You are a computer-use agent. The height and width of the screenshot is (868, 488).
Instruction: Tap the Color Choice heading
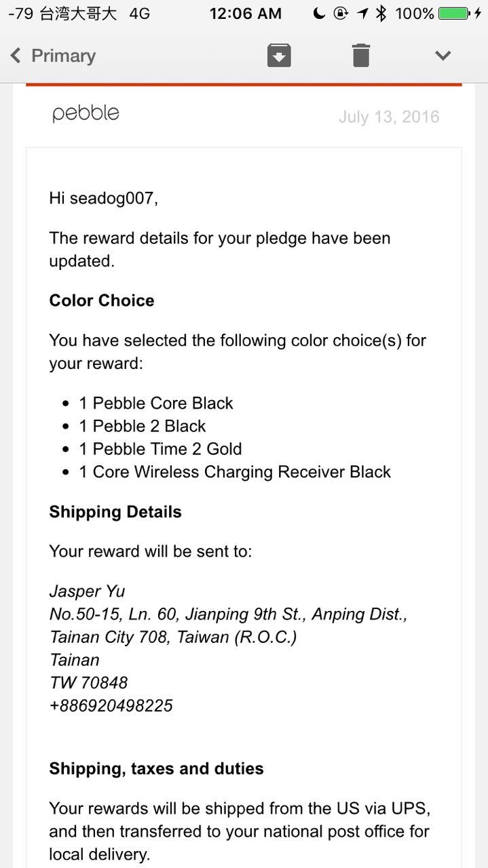tap(102, 300)
